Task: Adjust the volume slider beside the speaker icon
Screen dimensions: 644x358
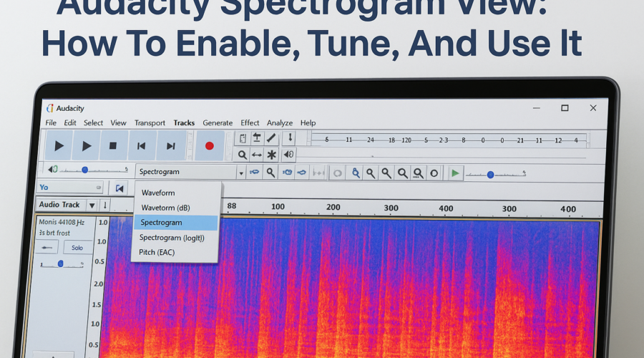Action: pyautogui.click(x=94, y=170)
